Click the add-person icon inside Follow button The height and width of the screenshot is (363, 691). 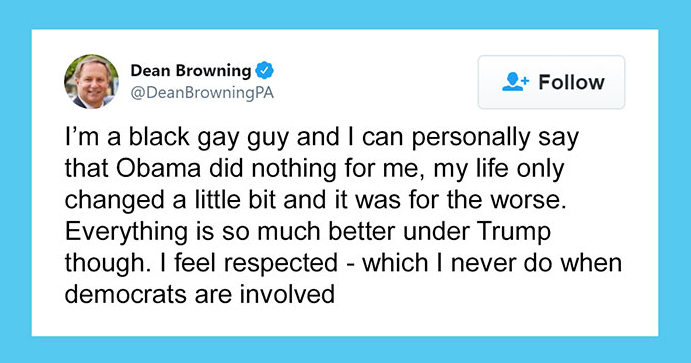pyautogui.click(x=515, y=82)
